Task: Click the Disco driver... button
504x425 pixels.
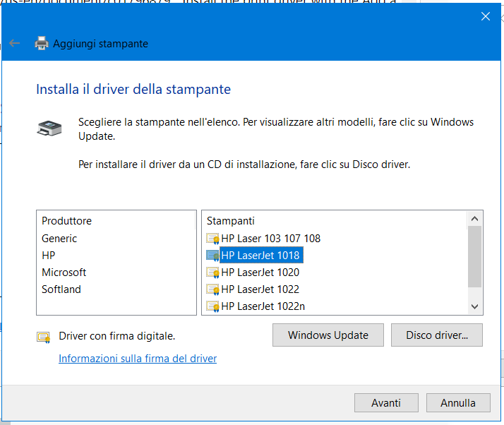Action: point(437,335)
